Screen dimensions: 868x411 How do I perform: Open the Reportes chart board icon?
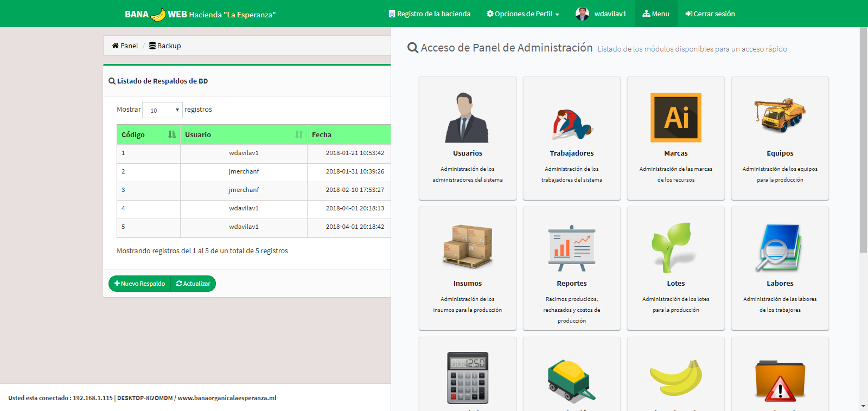coord(571,248)
